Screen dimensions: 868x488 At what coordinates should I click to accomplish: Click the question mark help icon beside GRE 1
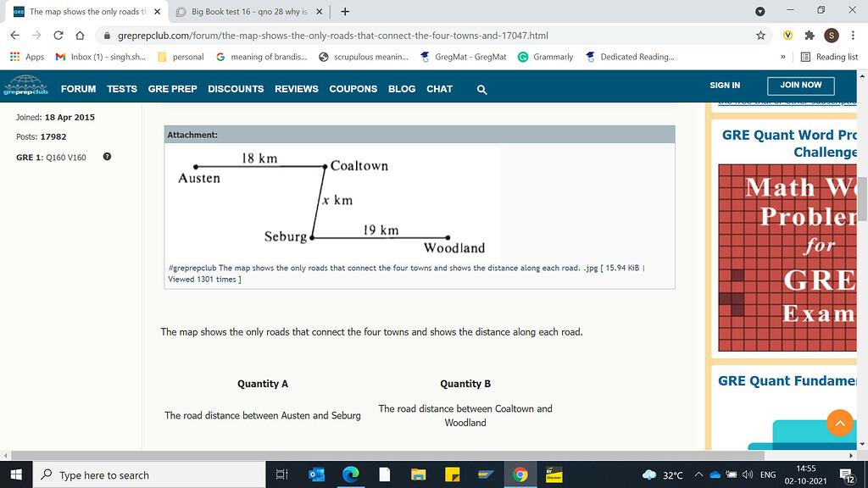(107, 157)
